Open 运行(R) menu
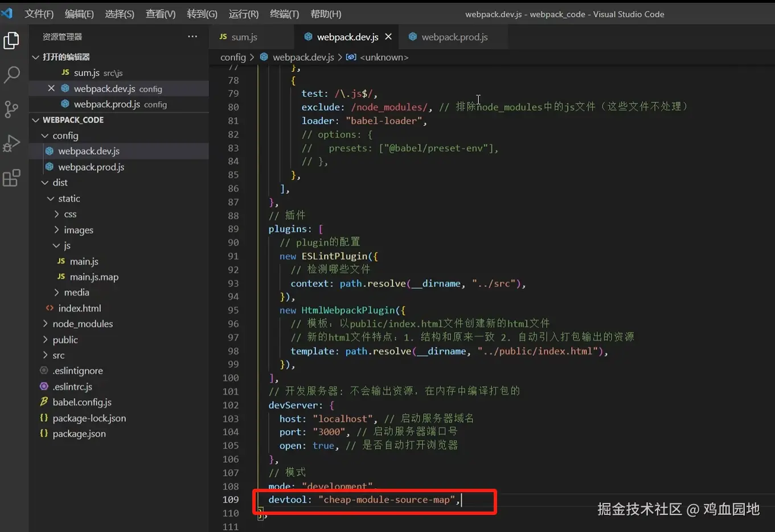This screenshot has height=532, width=775. click(244, 14)
